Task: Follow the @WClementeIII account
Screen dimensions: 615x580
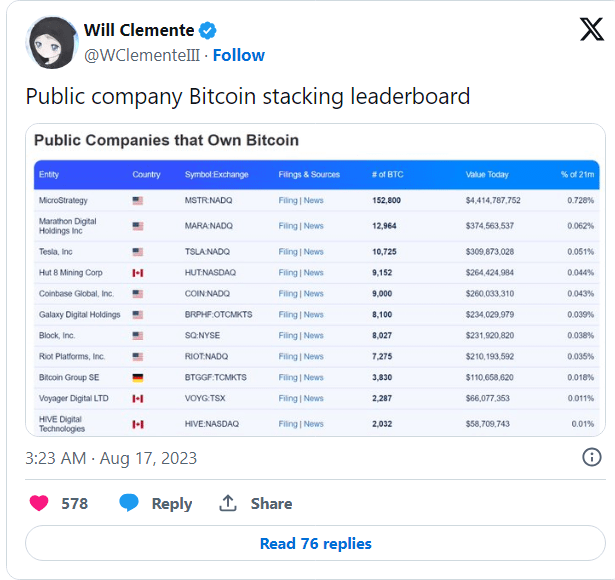Action: tap(238, 55)
